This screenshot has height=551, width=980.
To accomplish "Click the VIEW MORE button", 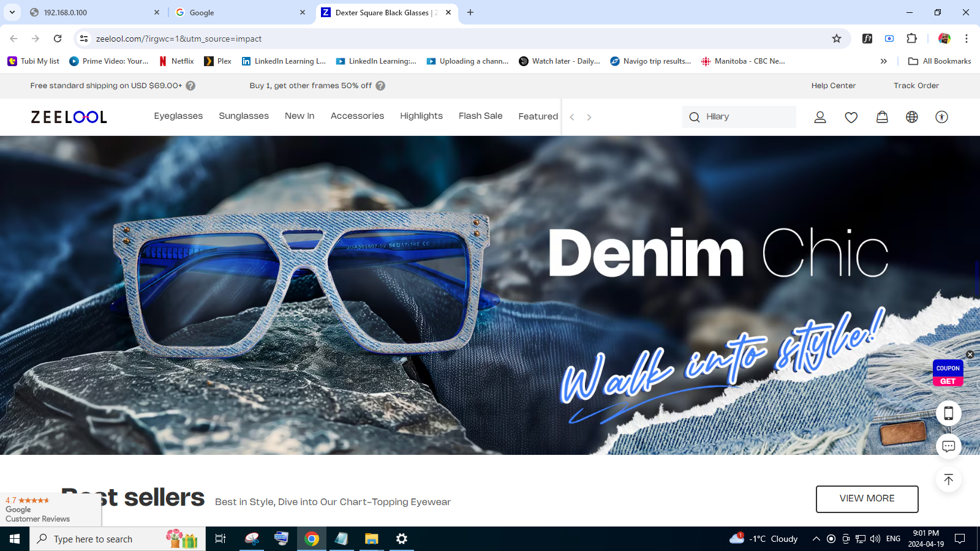I will pyautogui.click(x=867, y=499).
